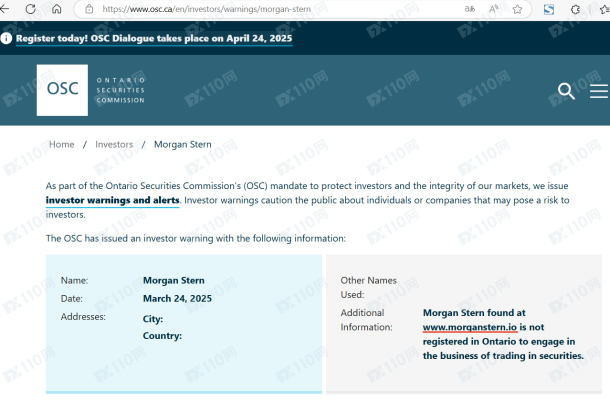
Task: Go to Investors breadcrumb
Action: (x=114, y=144)
